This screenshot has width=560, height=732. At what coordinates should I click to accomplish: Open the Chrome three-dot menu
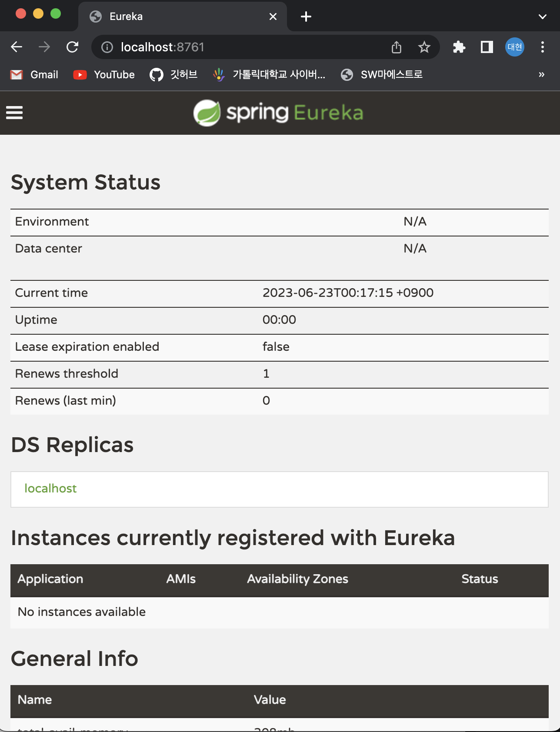pyautogui.click(x=543, y=47)
